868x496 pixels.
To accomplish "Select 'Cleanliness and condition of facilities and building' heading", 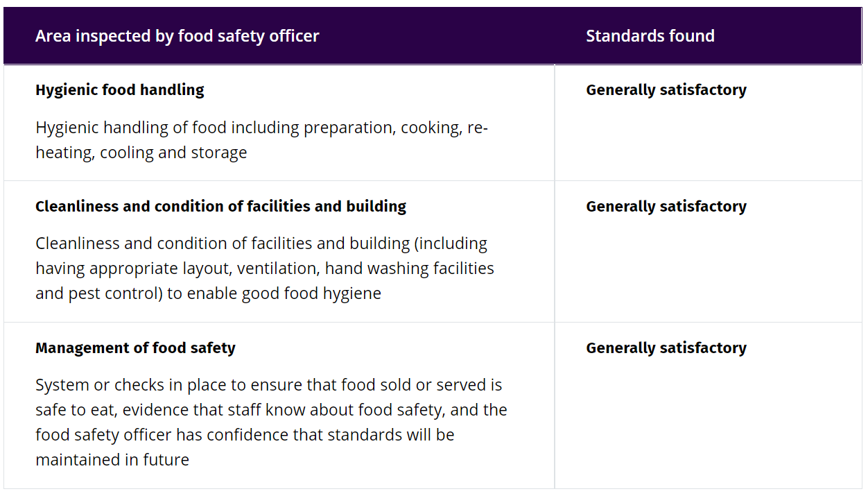I will [220, 206].
